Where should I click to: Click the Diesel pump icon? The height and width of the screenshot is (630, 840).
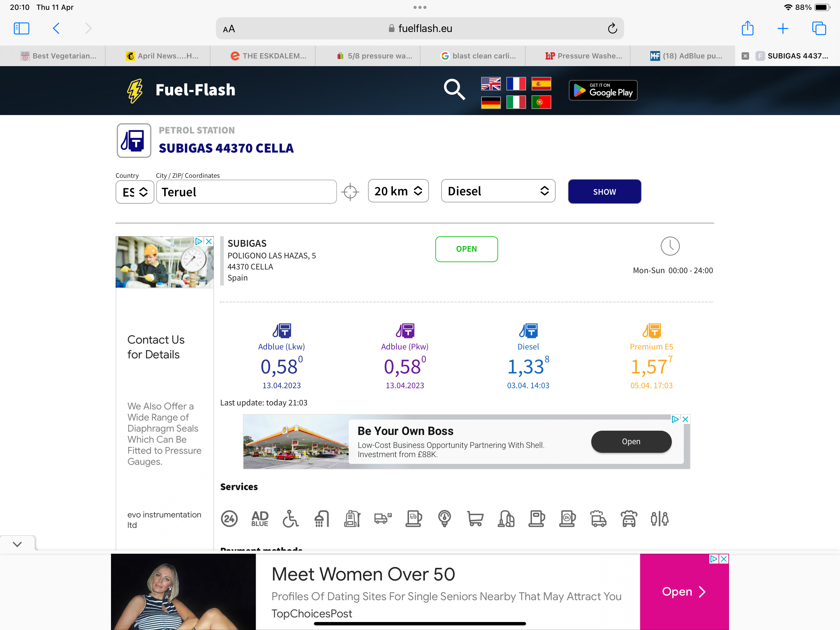coord(528,331)
